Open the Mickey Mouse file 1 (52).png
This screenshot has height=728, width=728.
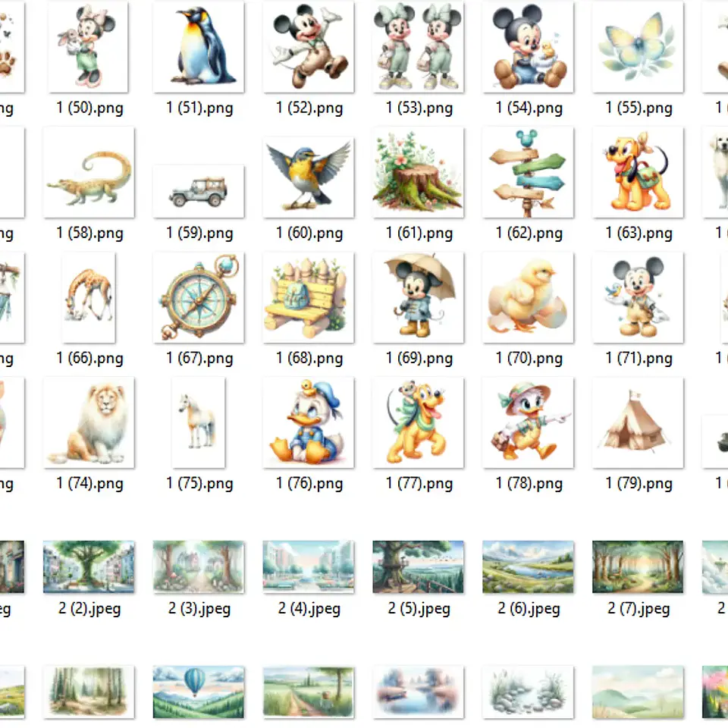tap(308, 47)
